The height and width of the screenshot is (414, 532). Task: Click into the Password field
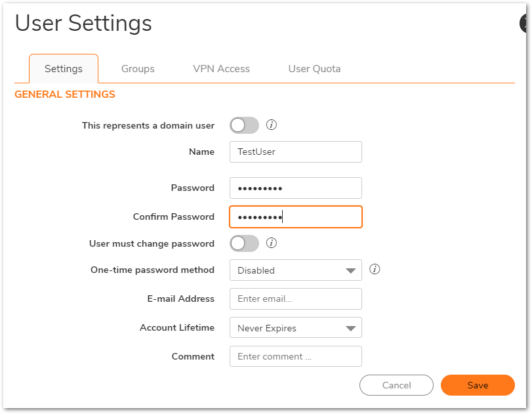pyautogui.click(x=295, y=188)
